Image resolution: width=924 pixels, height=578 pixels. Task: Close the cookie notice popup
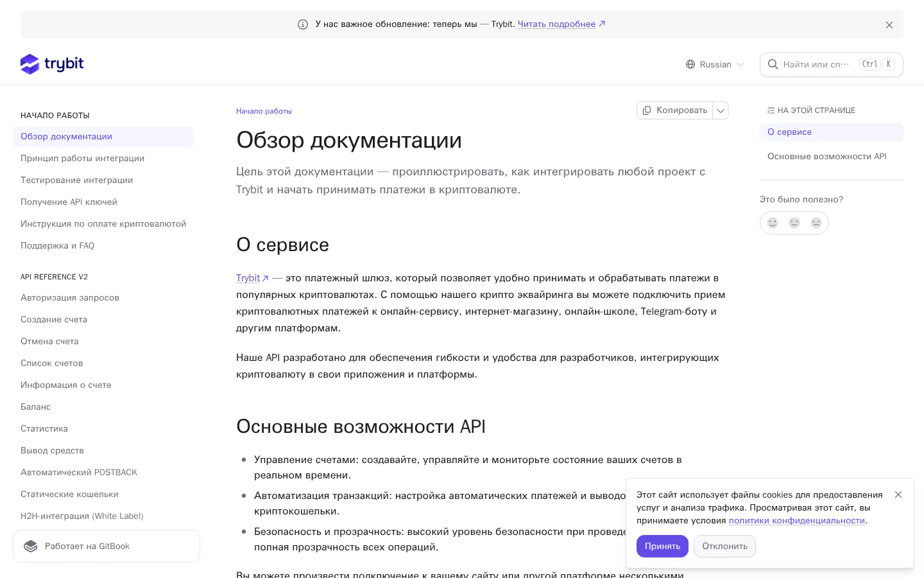click(x=898, y=495)
